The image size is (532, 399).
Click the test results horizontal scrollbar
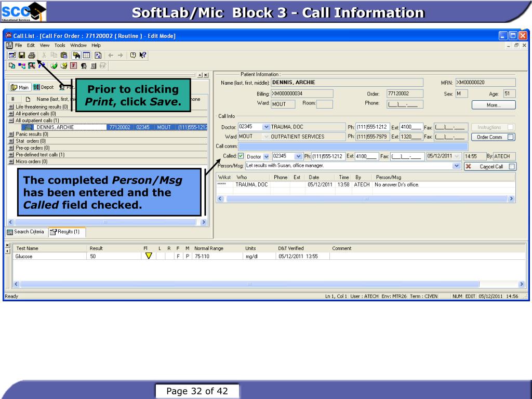click(x=269, y=284)
